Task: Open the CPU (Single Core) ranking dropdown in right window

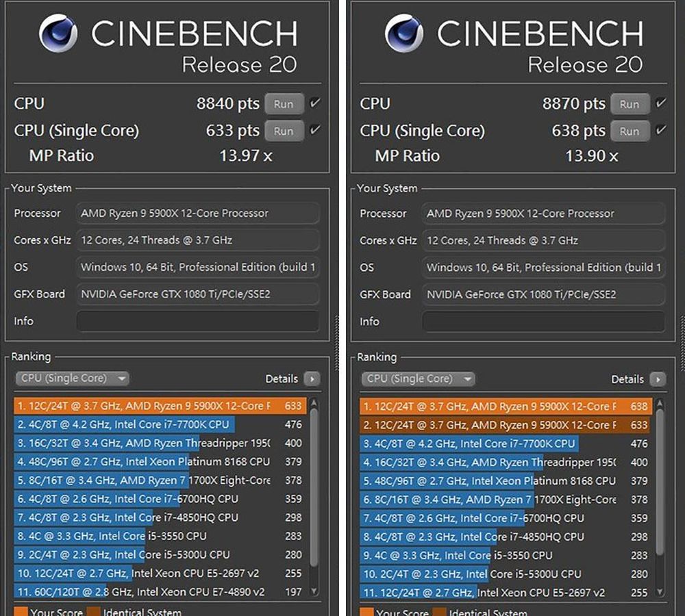Action: (x=417, y=378)
